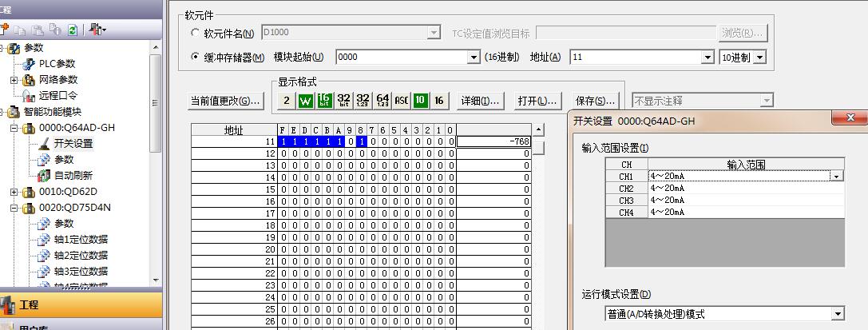Expand the 网络参数 tree node
Image resolution: width=868 pixels, height=330 pixels.
tap(14, 80)
